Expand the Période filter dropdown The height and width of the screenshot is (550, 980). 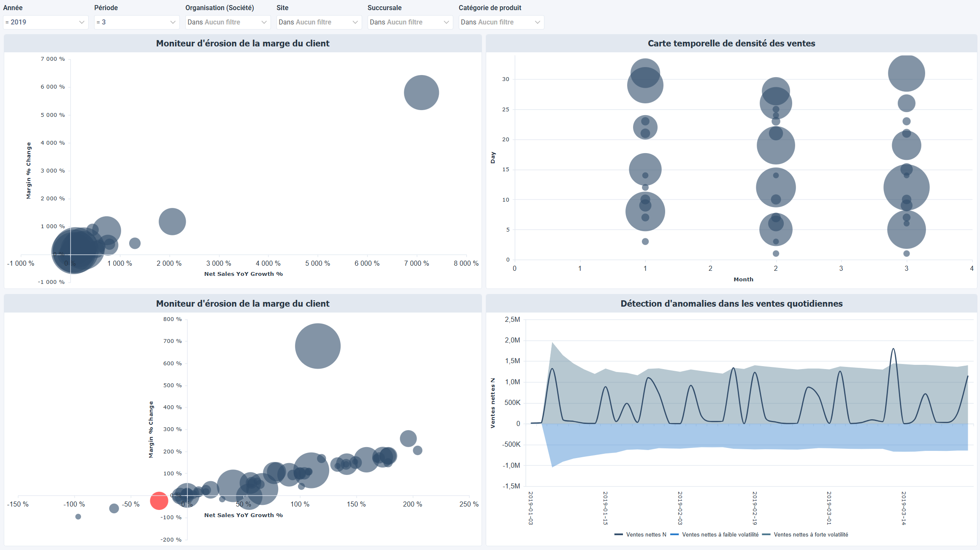coord(173,22)
